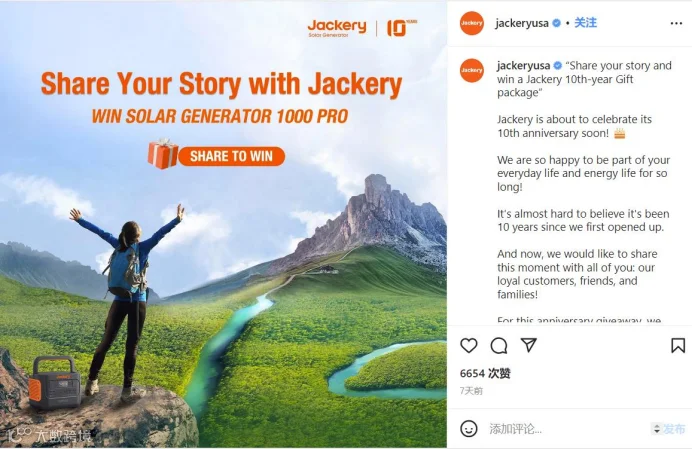
Task: Click the Jackery avatar beside the caption
Action: [x=472, y=70]
